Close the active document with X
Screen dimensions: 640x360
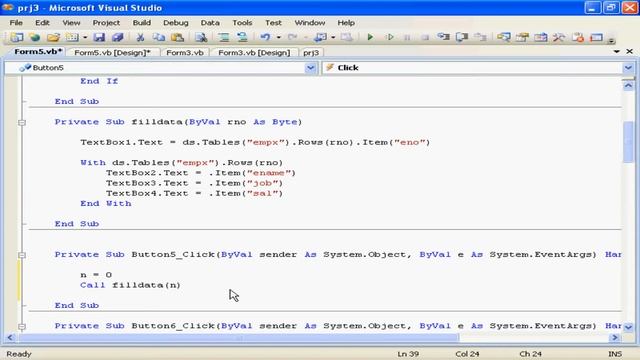point(629,51)
